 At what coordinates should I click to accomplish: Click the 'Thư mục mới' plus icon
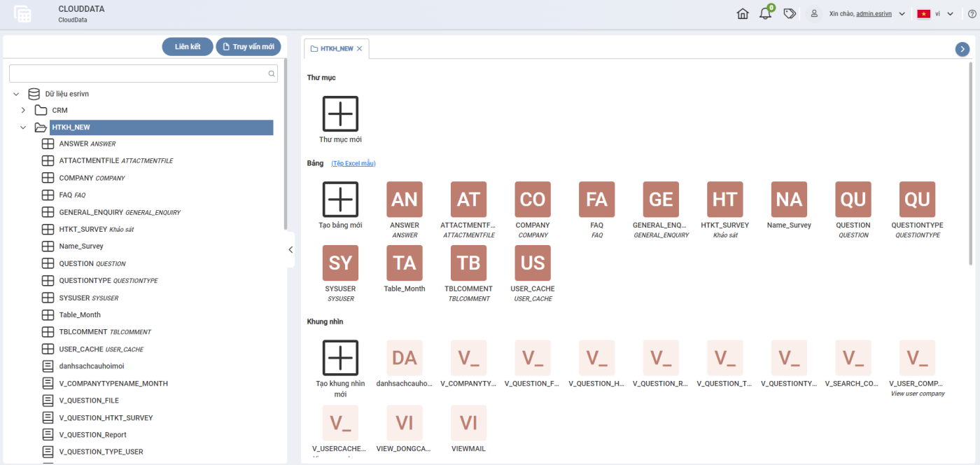point(340,113)
